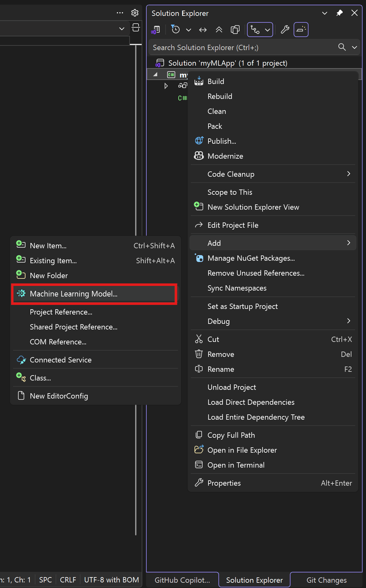Click the Switch Views icon in Solution Explorer toolbar

pyautogui.click(x=155, y=30)
